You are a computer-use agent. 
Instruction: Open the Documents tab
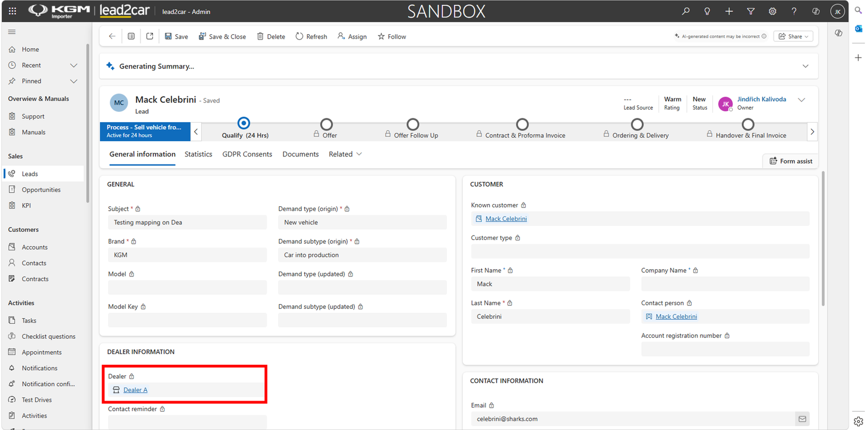pos(301,154)
